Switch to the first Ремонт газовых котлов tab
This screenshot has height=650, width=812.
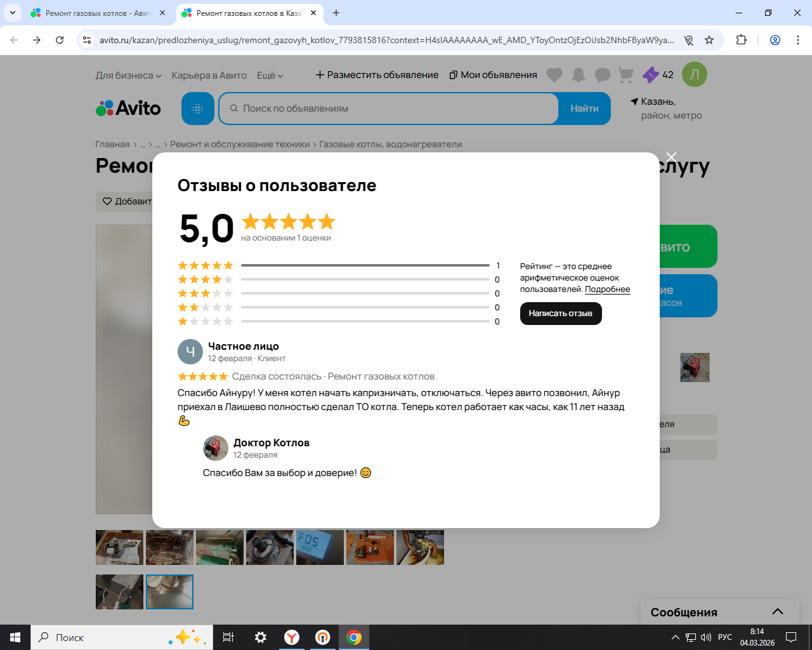[x=98, y=13]
